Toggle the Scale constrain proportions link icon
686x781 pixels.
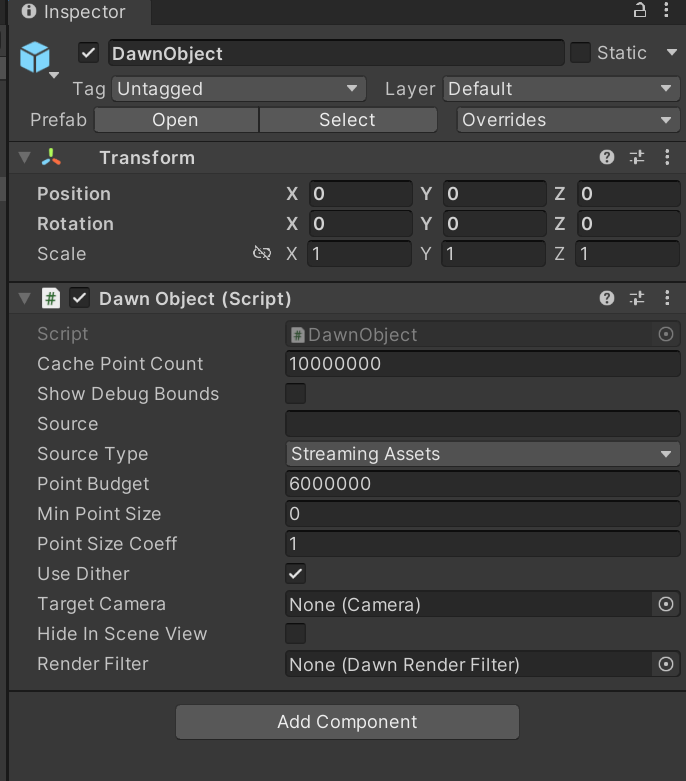click(262, 254)
